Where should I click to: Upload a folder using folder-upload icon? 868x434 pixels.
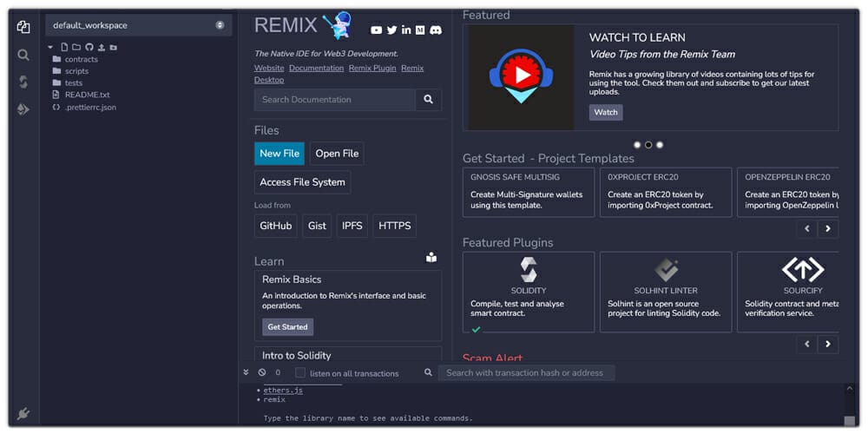click(114, 48)
